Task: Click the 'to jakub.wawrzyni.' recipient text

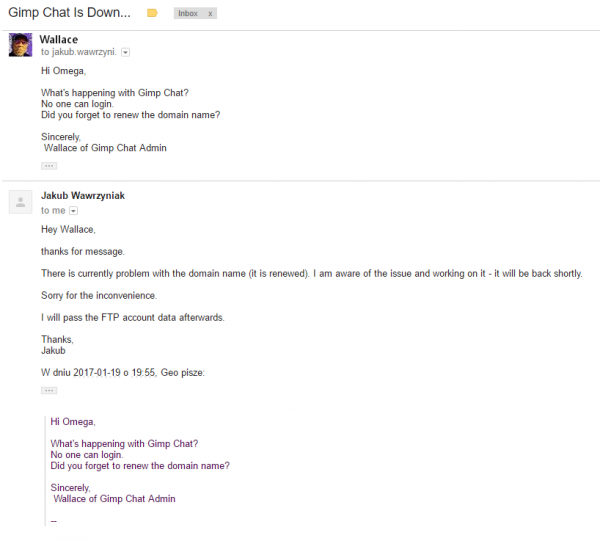Action: click(78, 52)
